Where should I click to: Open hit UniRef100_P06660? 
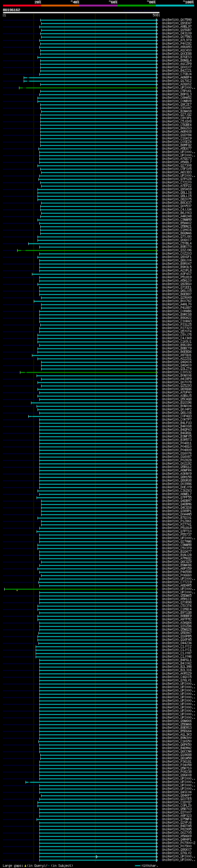[177, 575]
